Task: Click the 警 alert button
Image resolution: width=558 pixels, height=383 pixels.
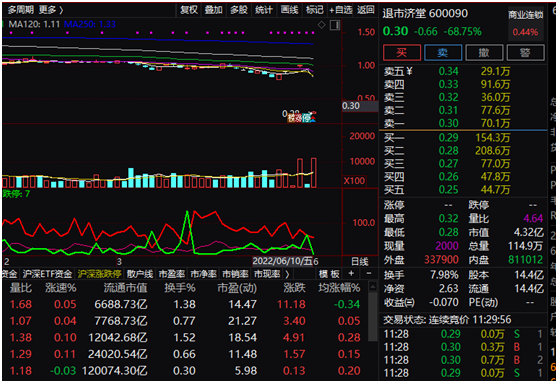Action: click(525, 53)
